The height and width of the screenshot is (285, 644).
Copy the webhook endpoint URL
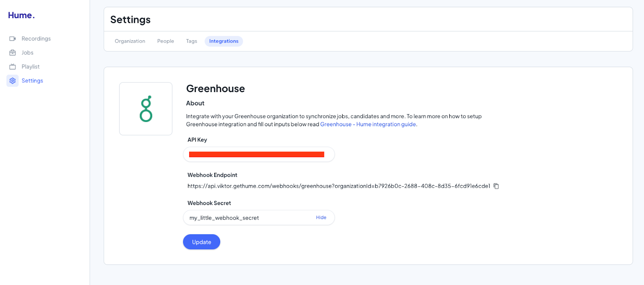click(496, 186)
